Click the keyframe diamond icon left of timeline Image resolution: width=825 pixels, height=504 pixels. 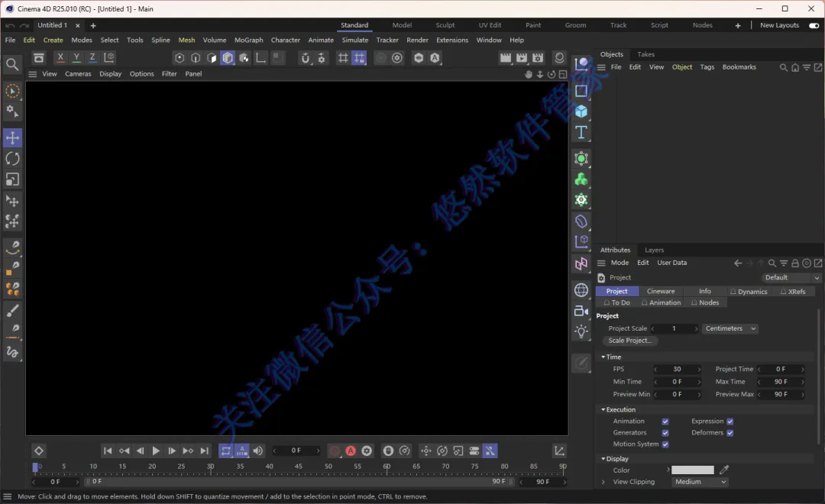coord(38,451)
